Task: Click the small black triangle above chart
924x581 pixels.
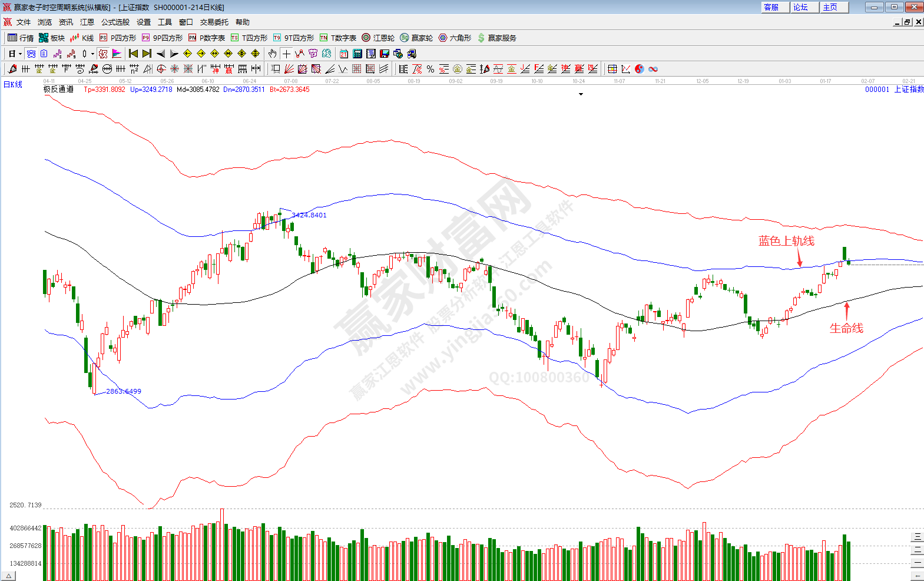Action: (581, 94)
